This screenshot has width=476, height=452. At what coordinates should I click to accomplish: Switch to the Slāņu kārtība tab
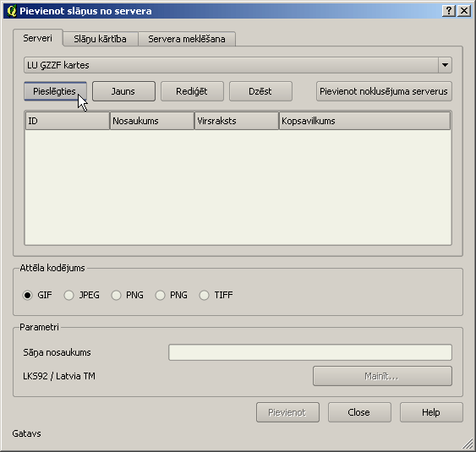pyautogui.click(x=101, y=39)
